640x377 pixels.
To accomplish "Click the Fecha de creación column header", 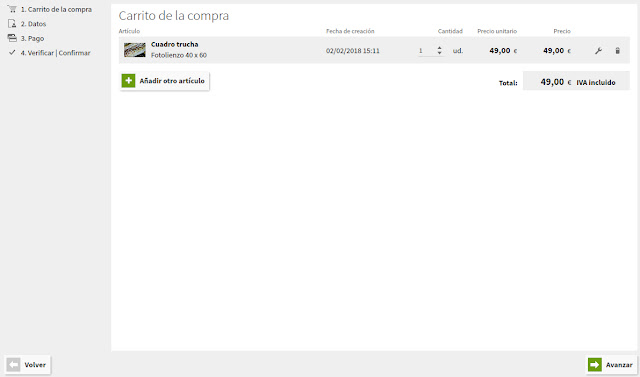I will coord(350,31).
